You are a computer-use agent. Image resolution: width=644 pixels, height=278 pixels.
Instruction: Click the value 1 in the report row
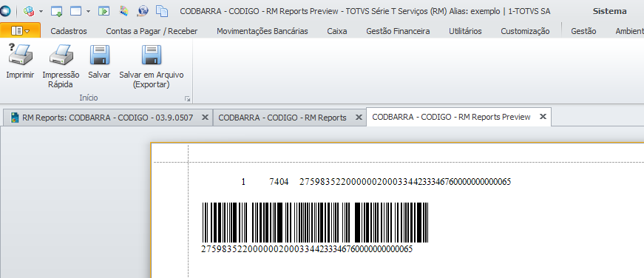[x=243, y=181]
